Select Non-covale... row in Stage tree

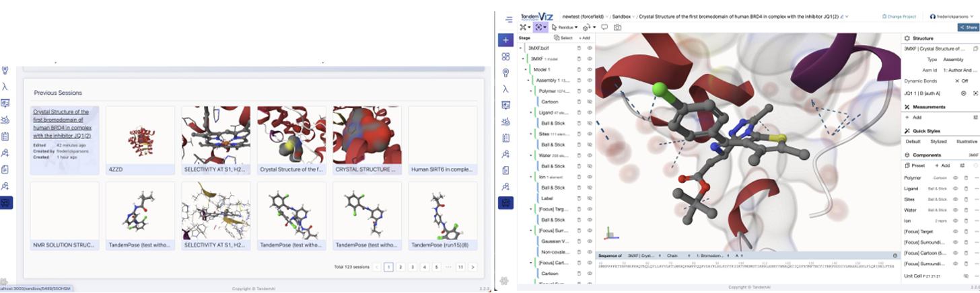click(x=556, y=252)
